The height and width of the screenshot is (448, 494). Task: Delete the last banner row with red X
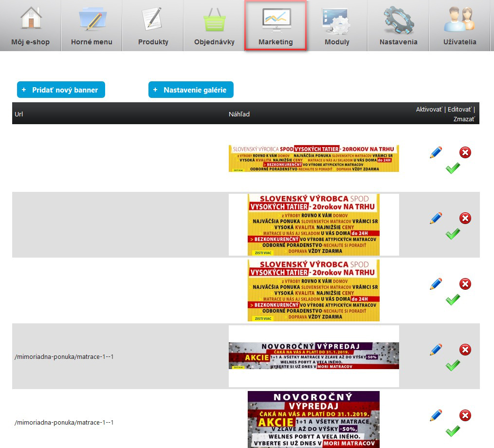[465, 415]
